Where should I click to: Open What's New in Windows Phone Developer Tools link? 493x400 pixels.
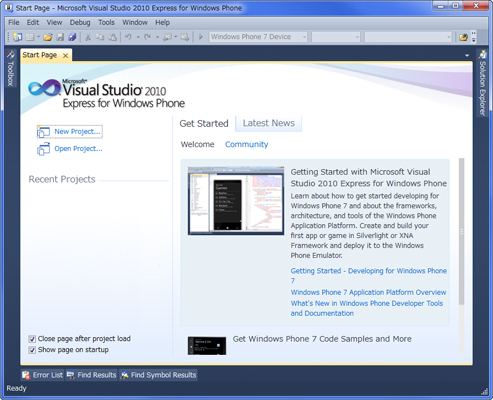point(367,308)
